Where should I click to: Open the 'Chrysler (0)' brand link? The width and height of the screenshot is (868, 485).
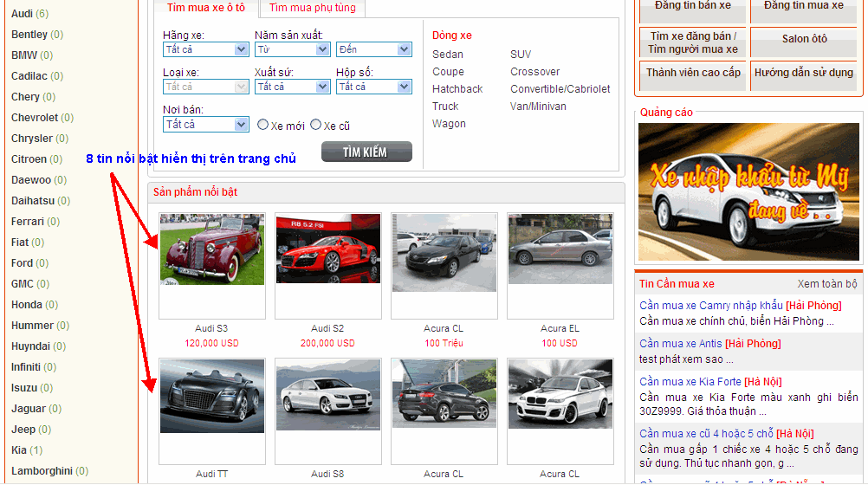click(40, 138)
